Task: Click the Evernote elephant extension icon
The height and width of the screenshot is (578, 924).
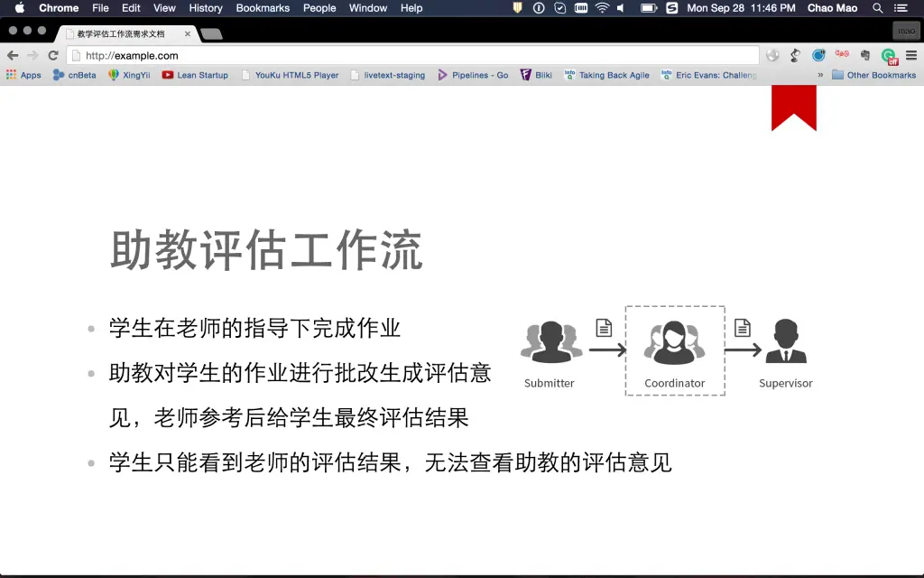Action: pos(865,55)
